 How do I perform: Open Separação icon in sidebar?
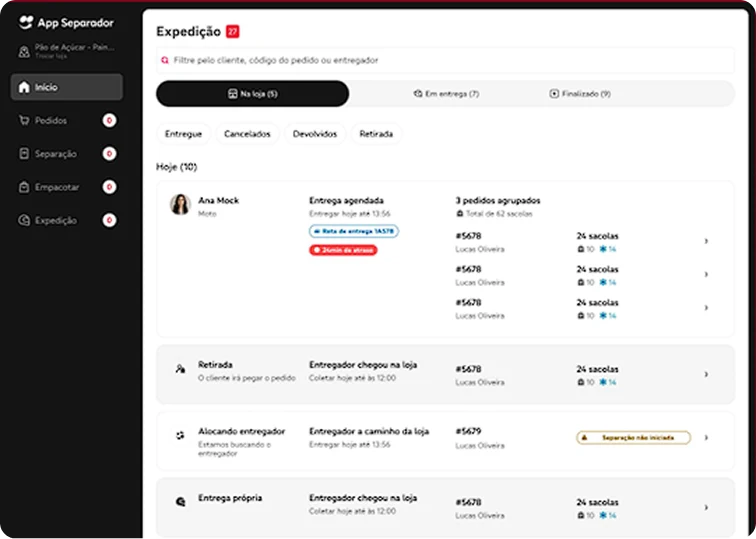point(25,154)
